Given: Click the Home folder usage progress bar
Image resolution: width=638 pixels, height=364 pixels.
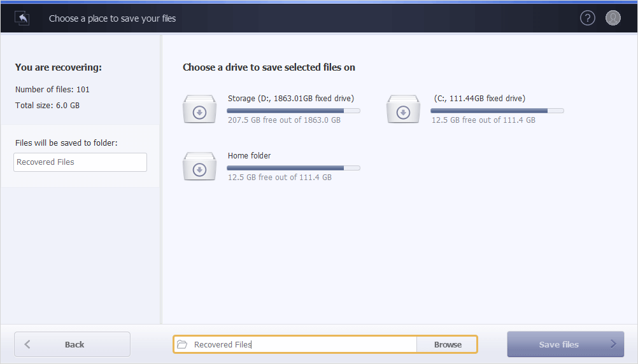Looking at the screenshot, I should pos(294,168).
